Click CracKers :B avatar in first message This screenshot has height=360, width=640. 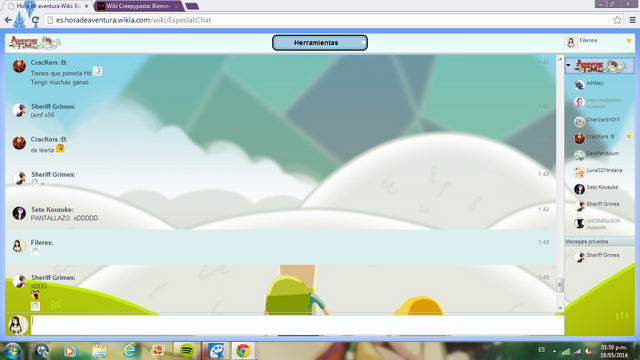[x=19, y=66]
